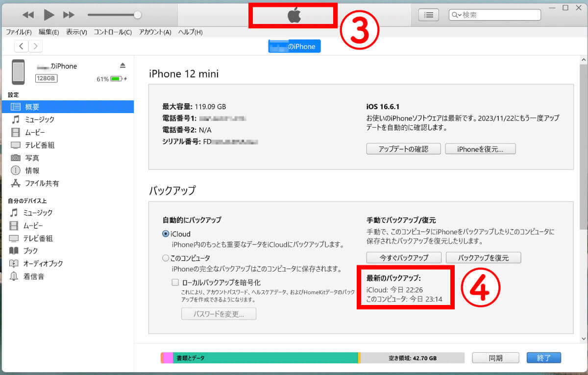The height and width of the screenshot is (375, 588).
Task: Open the コントロール(C) menu
Action: pos(113,32)
